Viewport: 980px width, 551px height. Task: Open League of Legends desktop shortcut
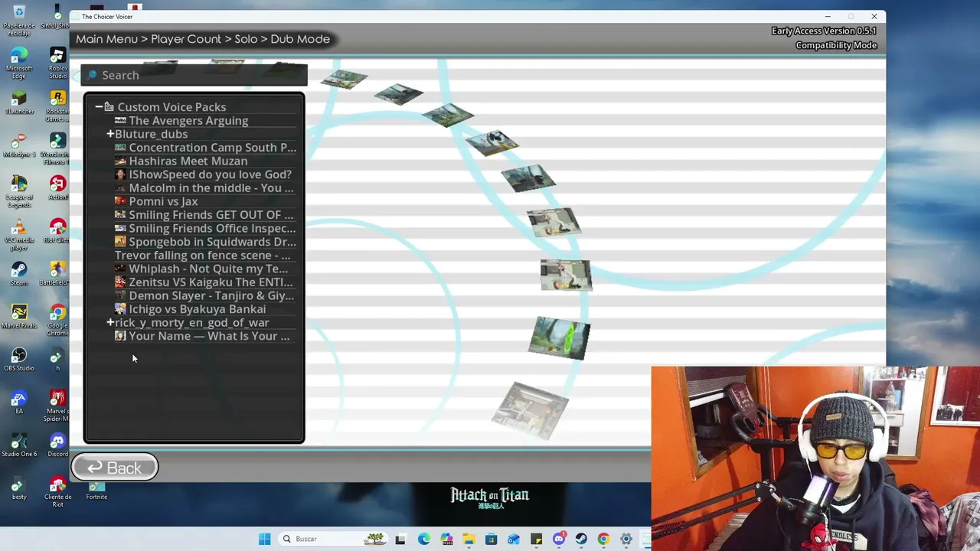click(19, 191)
